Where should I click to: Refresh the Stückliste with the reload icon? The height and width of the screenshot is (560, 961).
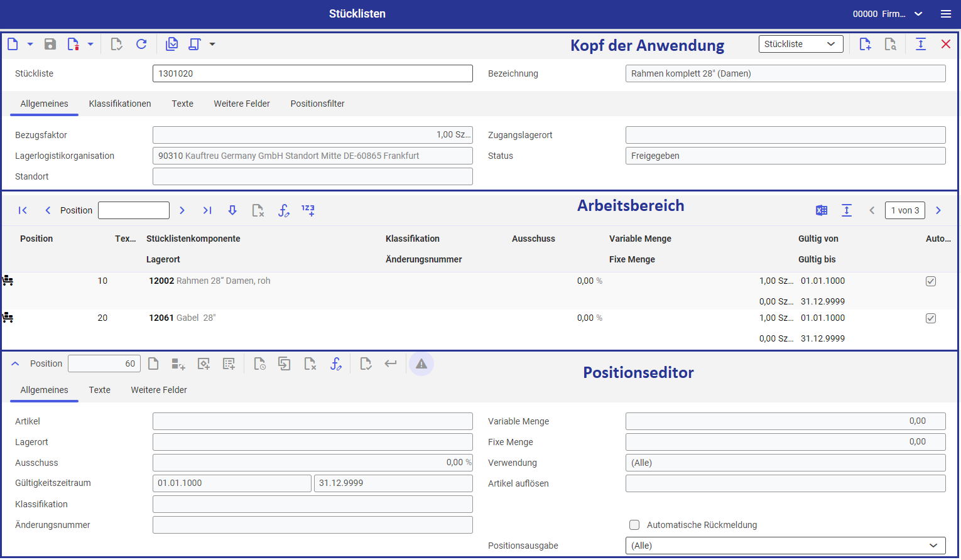point(141,44)
